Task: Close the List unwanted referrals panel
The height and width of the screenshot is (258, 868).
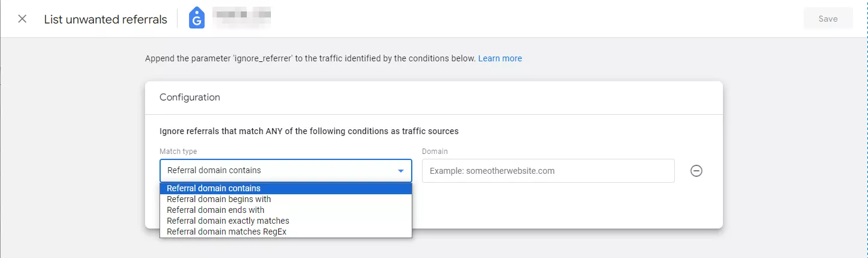Action: 22,19
